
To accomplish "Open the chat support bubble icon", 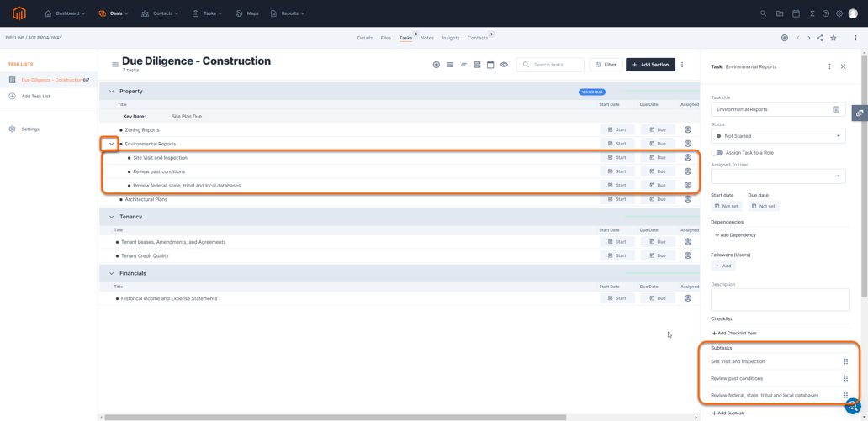I will coord(853,406).
